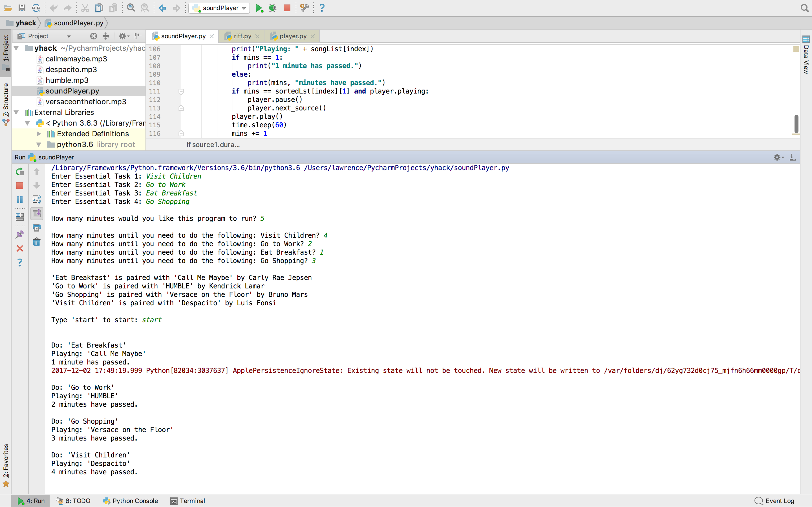Open the soundPlayer run configuration dropdown
This screenshot has height=507, width=812.
[x=220, y=8]
